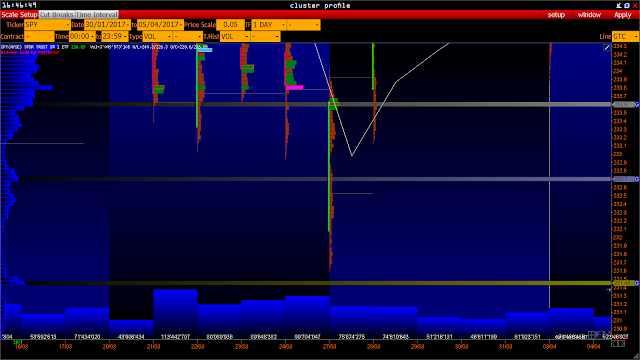The image size is (640, 360).
Task: Click the small arrow marker beside 231.4
Action: click(x=609, y=289)
